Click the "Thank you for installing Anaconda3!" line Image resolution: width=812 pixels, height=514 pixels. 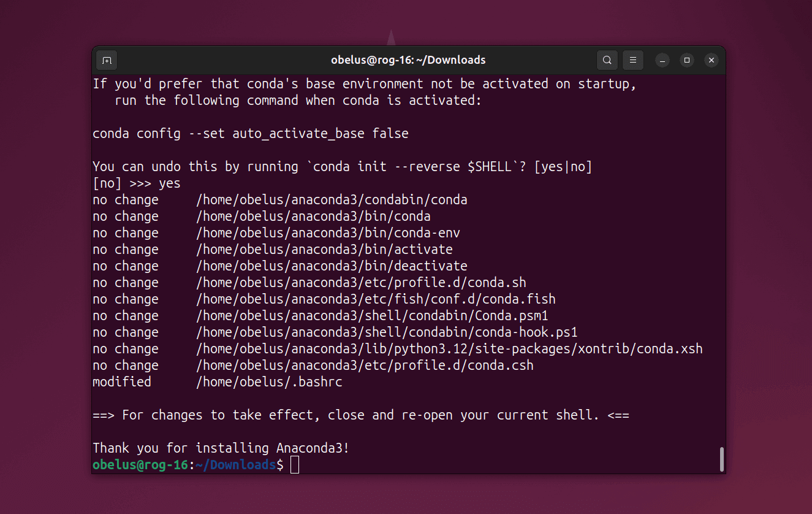point(221,448)
